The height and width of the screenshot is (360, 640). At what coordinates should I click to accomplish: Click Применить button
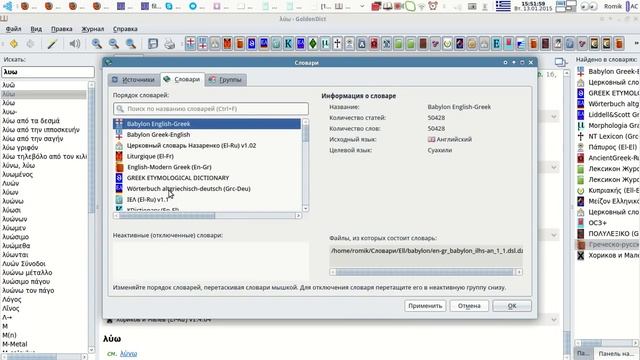pos(425,306)
